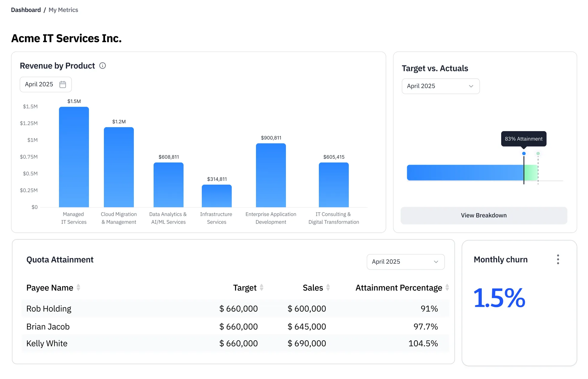Select the Kelly White row name
588x379 pixels.
click(x=47, y=343)
